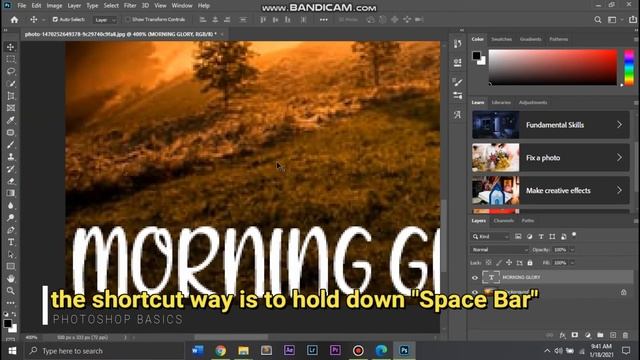Expand Make creative effects tutorial
Image resolution: width=640 pixels, height=360 pixels.
(x=551, y=190)
